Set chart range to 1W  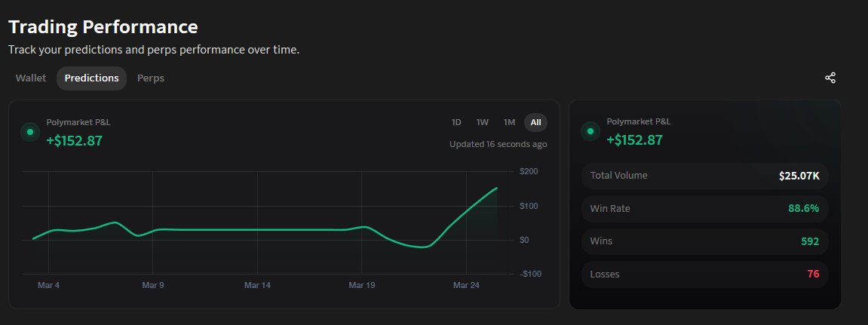tap(482, 122)
